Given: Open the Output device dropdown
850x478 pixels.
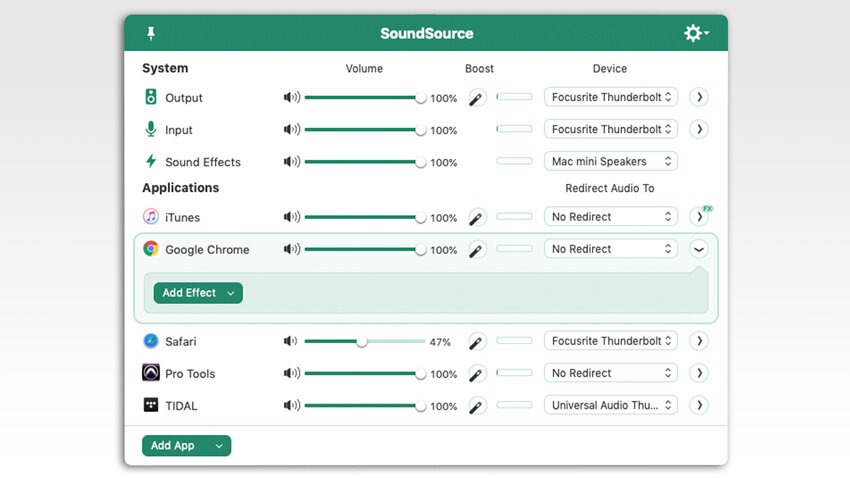Looking at the screenshot, I should (x=611, y=97).
